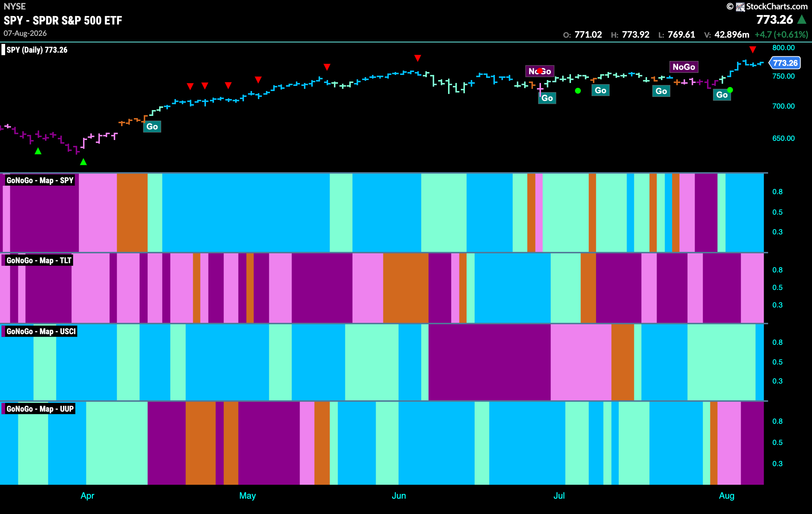
Task: Click the 07-Aug-2026 date text
Action: point(25,33)
